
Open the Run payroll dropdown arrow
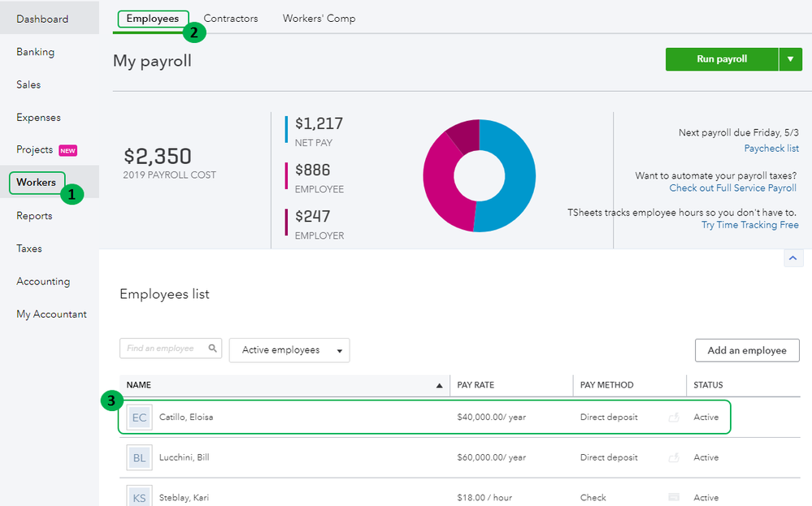(x=790, y=59)
